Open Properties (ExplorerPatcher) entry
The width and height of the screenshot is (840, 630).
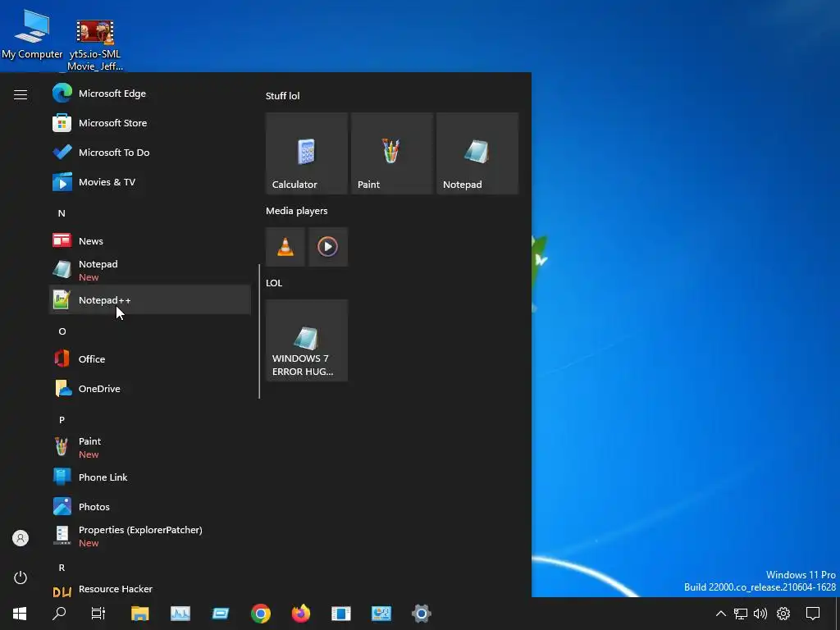150,536
